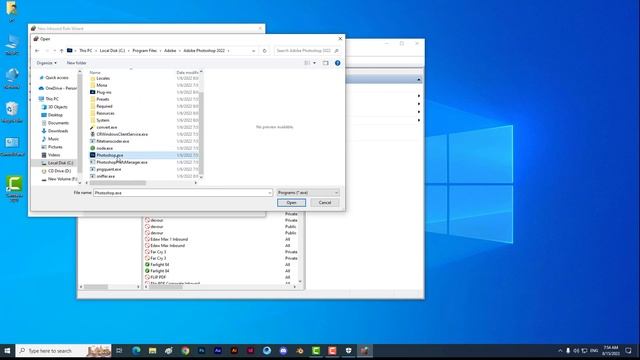Select the CRWindowsClientService.exe file

pos(122,134)
